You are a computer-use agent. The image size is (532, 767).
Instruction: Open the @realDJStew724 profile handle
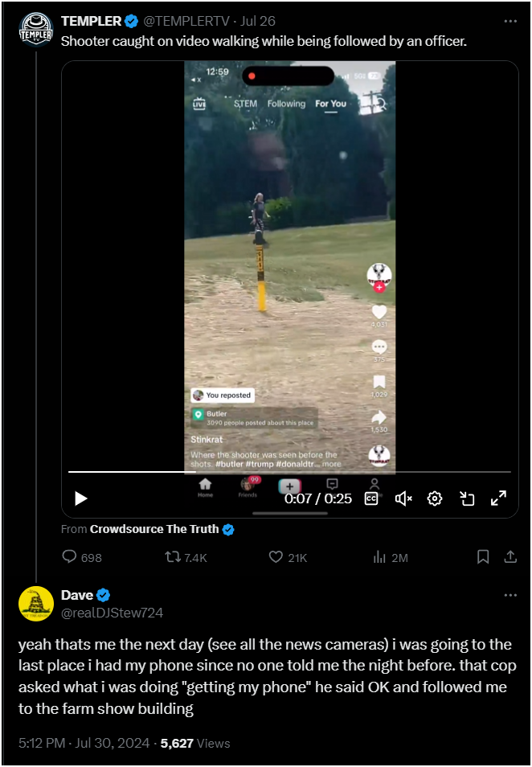pyautogui.click(x=112, y=613)
